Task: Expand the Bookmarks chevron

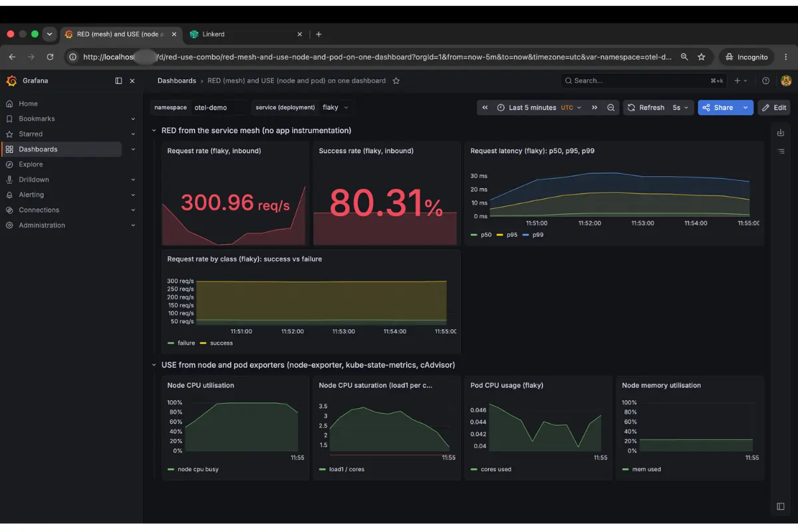Action: tap(133, 119)
